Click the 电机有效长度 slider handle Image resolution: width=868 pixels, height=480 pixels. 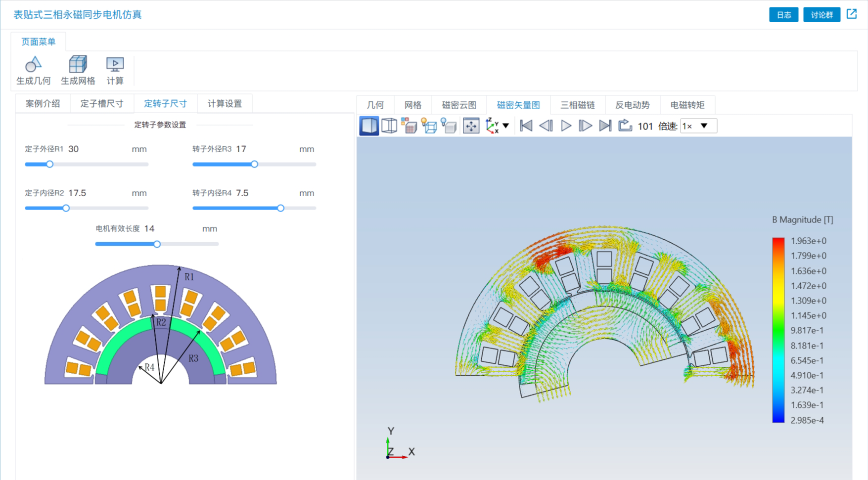click(x=157, y=244)
